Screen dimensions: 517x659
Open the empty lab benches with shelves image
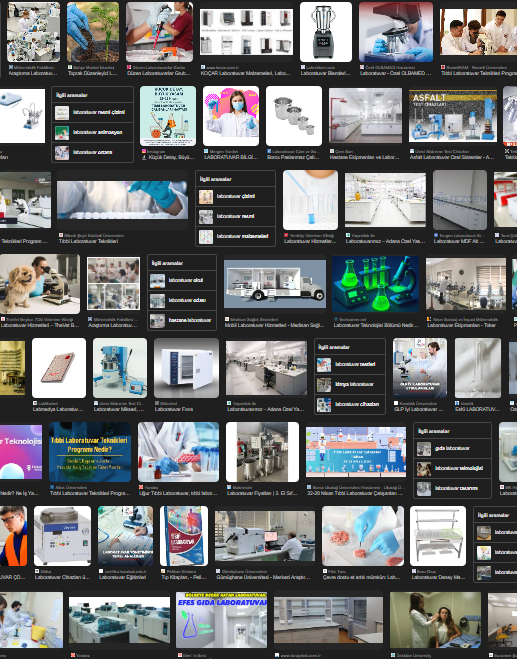pos(328,620)
